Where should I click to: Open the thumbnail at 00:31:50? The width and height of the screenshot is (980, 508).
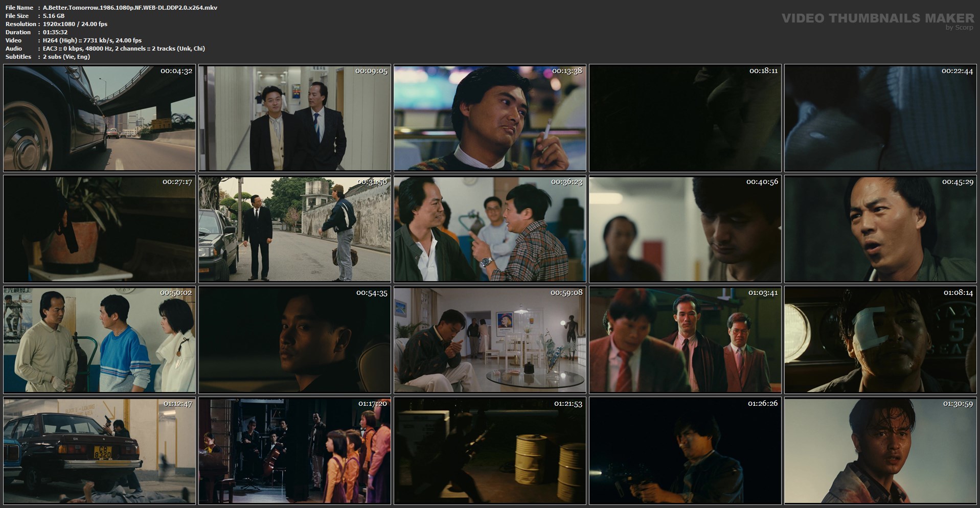pyautogui.click(x=294, y=229)
